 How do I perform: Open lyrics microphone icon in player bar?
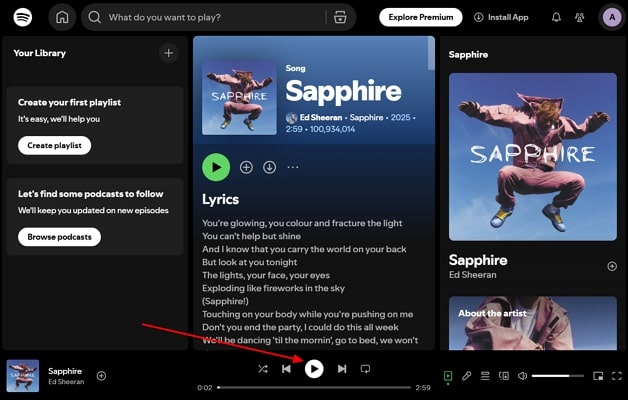tap(466, 376)
